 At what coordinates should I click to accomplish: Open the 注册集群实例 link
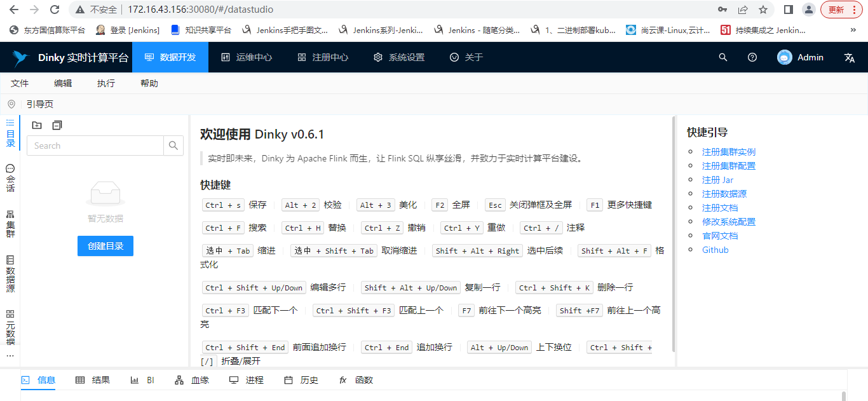pos(729,152)
